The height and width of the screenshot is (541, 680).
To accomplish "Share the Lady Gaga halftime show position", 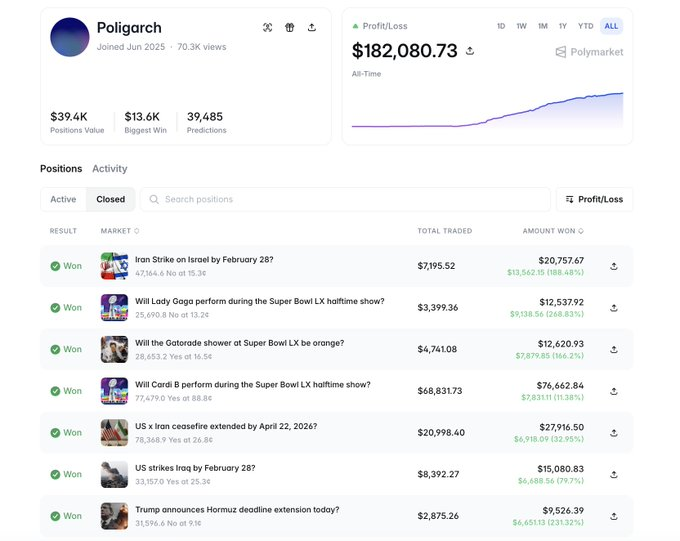I will pos(614,308).
